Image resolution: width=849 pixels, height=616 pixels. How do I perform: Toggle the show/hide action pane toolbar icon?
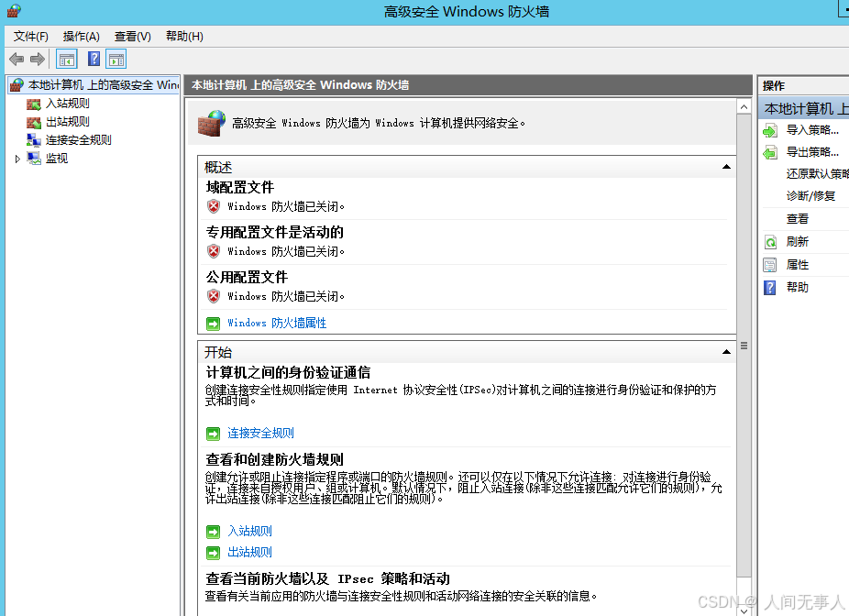click(116, 59)
